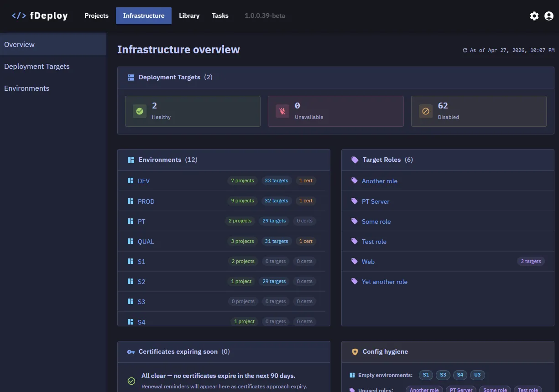Click the 32 targets badge for PROD
The image size is (559, 392).
click(277, 201)
